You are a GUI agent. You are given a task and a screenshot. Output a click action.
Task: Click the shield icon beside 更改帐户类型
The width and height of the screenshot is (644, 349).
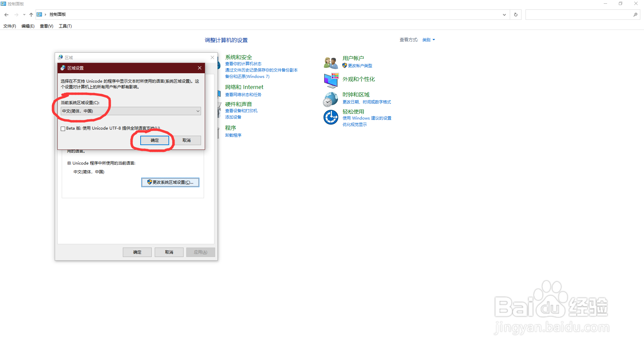click(345, 66)
